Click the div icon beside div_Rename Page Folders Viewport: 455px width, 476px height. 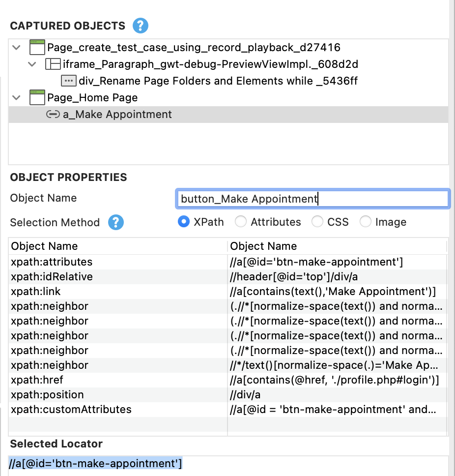click(68, 81)
